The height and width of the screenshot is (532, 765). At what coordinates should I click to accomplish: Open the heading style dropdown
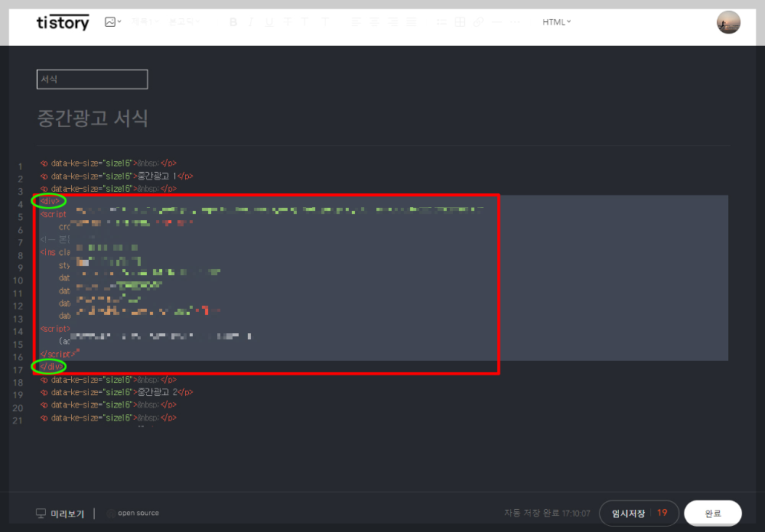click(x=145, y=22)
